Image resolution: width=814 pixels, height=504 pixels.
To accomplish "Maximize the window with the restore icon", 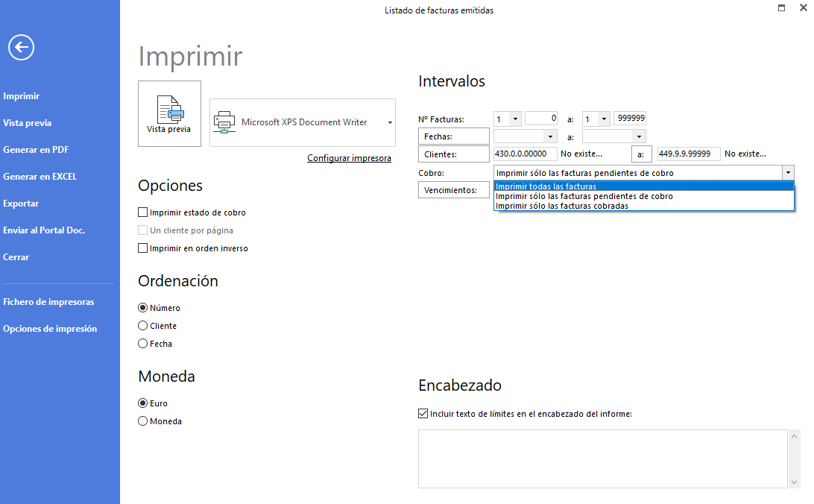I will point(781,7).
